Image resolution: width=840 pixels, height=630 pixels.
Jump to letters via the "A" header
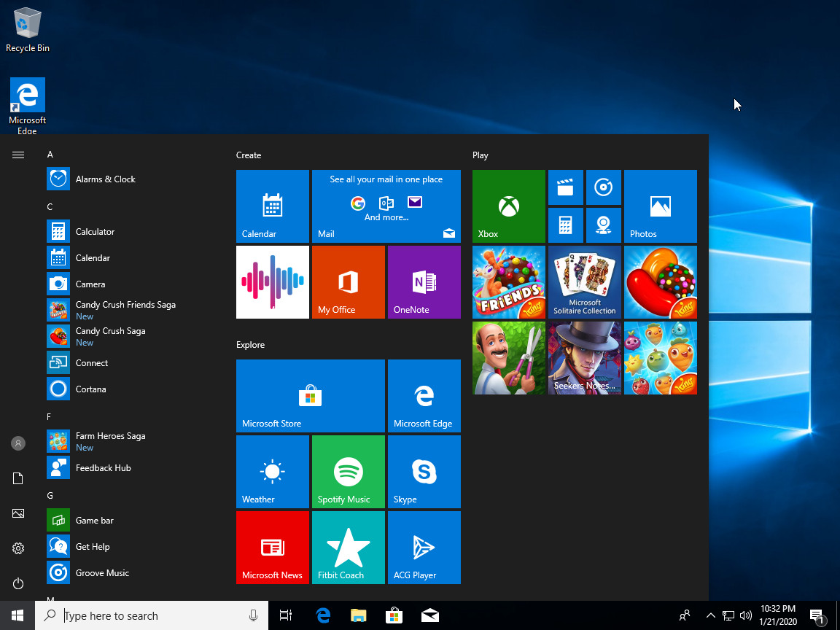tap(50, 155)
